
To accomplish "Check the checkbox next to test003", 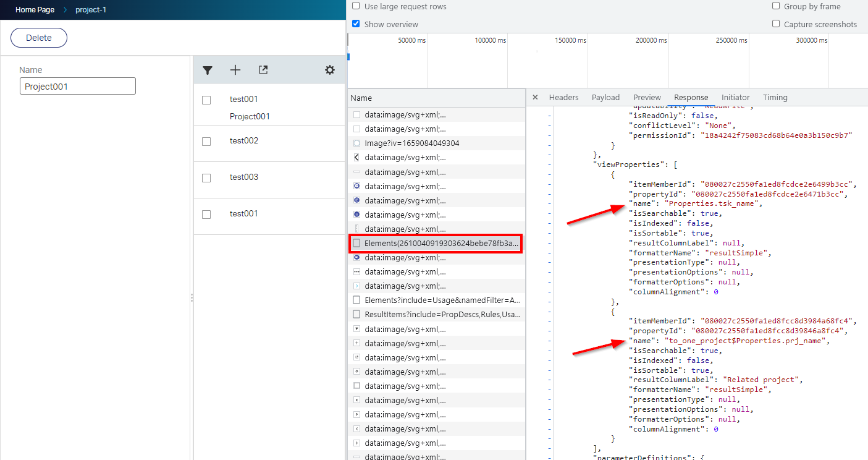I will (x=206, y=177).
